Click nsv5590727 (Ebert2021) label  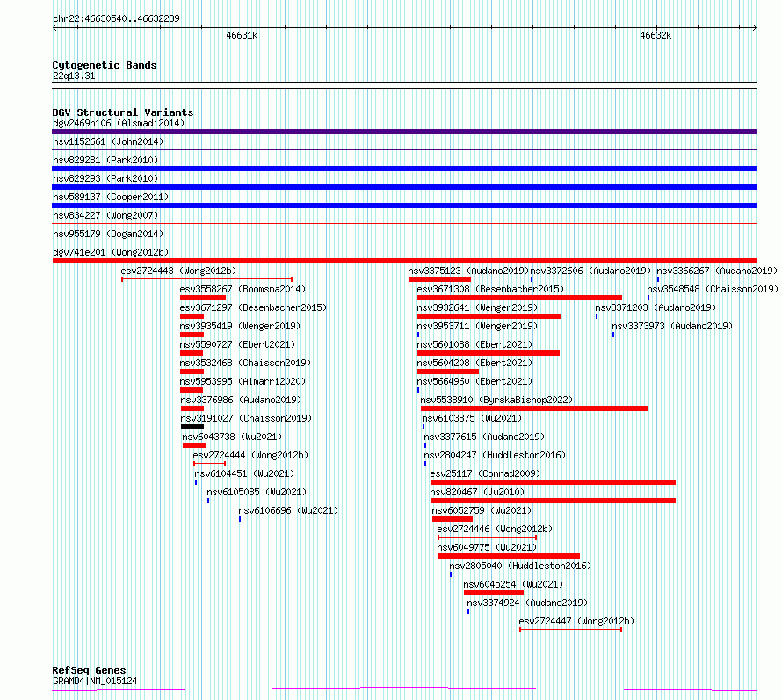coord(237,344)
